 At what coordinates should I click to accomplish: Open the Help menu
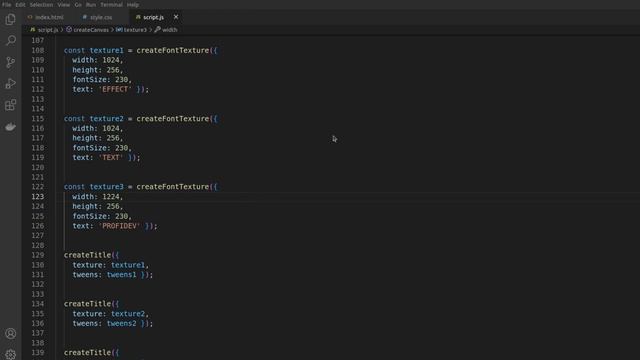133,4
